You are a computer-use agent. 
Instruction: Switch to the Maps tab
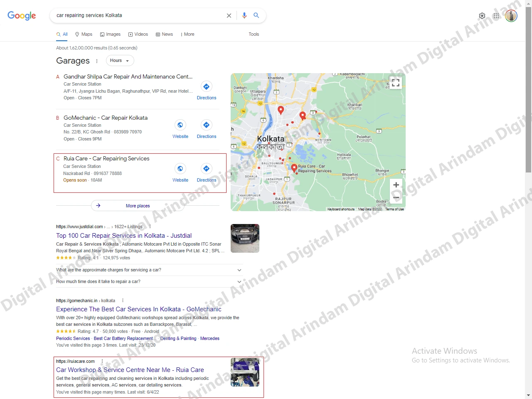pos(84,34)
